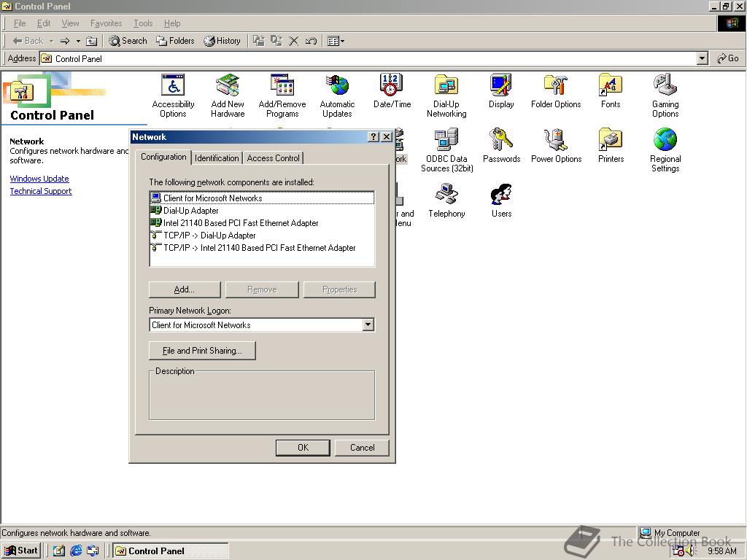Open the Display icon
The width and height of the screenshot is (747, 560).
click(501, 91)
